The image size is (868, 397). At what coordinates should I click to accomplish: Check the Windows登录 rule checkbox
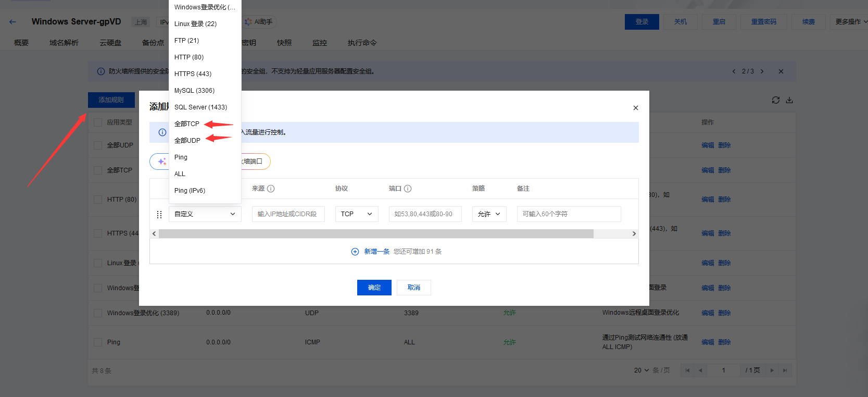click(98, 288)
